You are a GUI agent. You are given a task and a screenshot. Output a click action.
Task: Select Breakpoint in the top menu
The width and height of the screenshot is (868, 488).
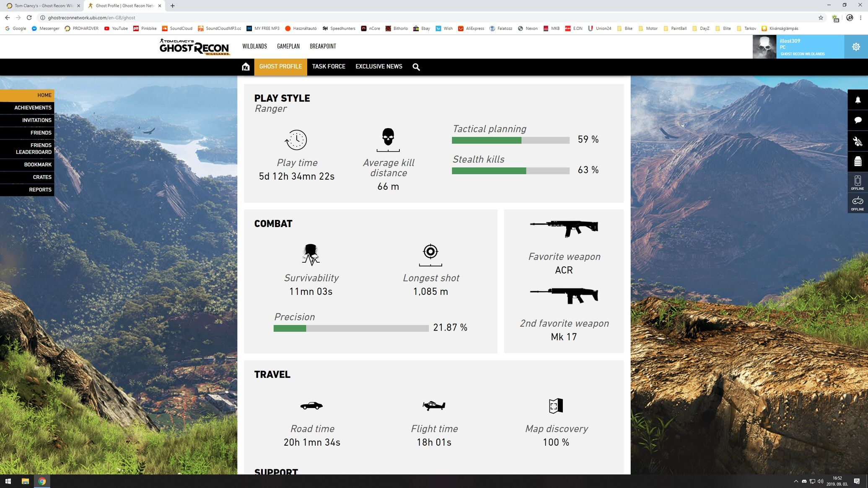coord(323,46)
